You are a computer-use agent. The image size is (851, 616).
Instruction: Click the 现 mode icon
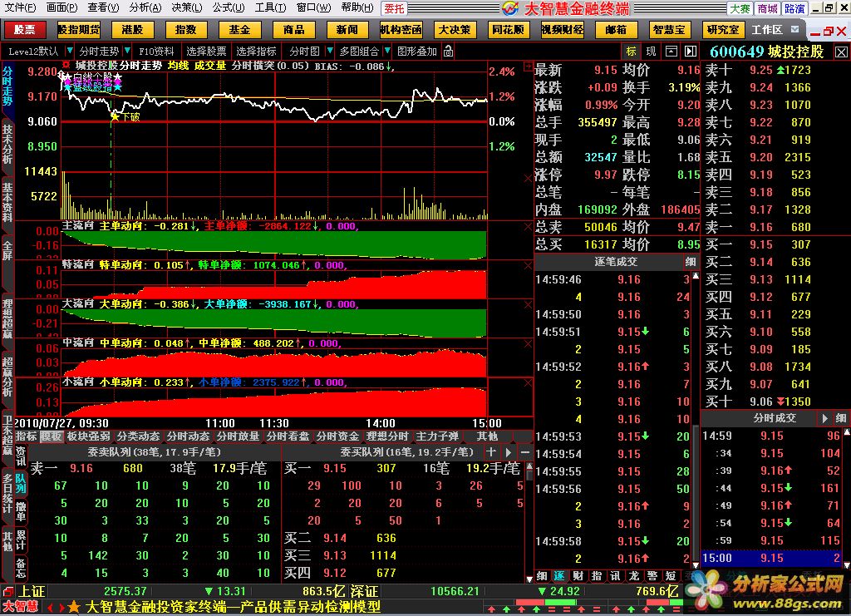(651, 51)
